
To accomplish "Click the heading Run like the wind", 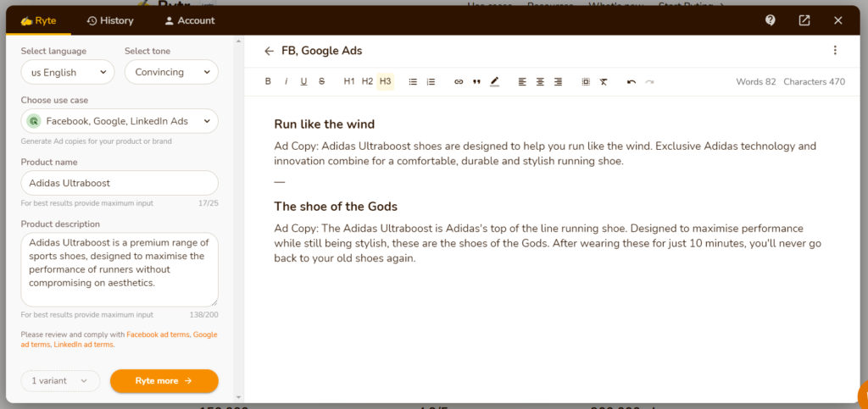I will pyautogui.click(x=325, y=124).
